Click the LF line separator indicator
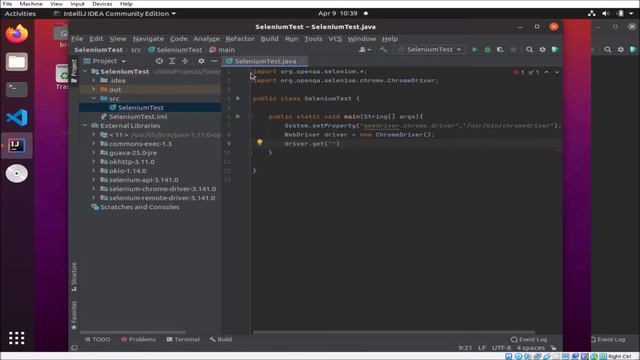This screenshot has height=360, width=640. coord(482,348)
